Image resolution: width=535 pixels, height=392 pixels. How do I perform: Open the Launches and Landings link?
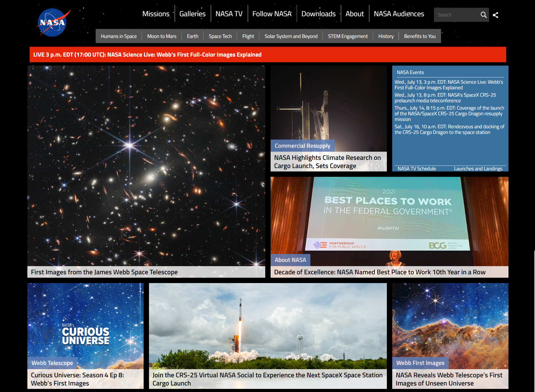pos(478,168)
